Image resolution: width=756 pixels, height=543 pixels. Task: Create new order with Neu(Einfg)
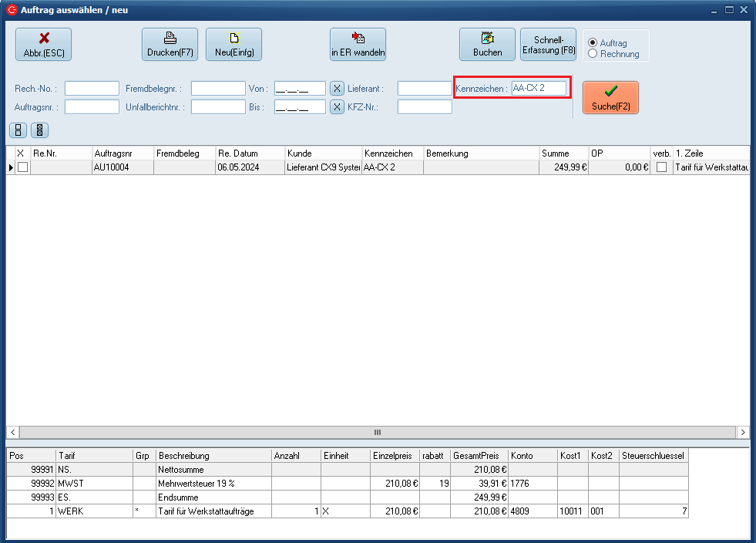point(234,45)
